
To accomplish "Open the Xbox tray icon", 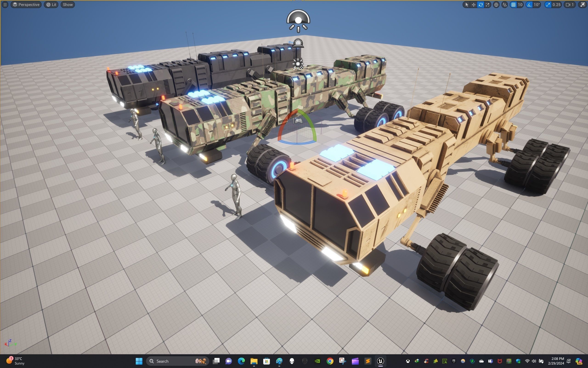I will [408, 361].
